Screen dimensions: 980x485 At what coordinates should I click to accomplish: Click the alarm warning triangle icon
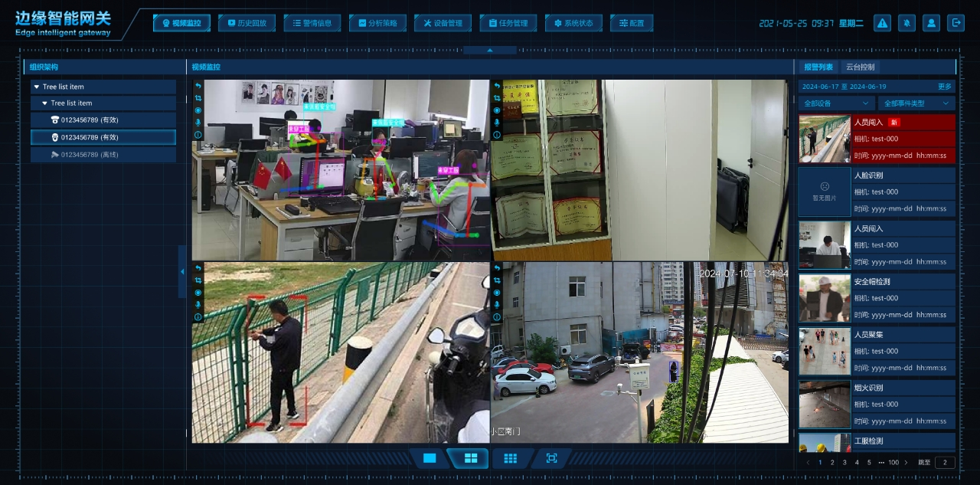click(x=883, y=23)
